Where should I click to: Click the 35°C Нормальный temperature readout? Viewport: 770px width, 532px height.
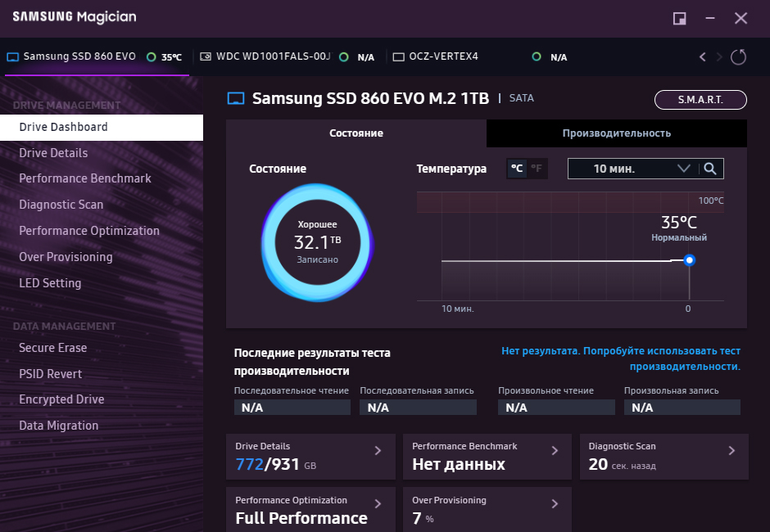point(679,228)
